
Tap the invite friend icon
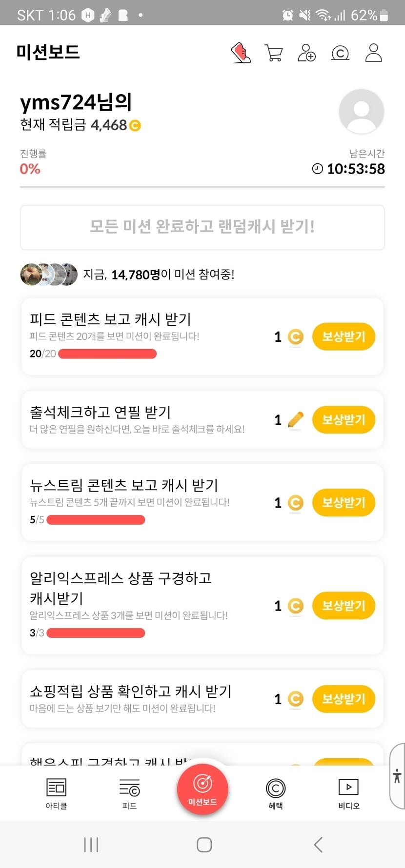[307, 53]
